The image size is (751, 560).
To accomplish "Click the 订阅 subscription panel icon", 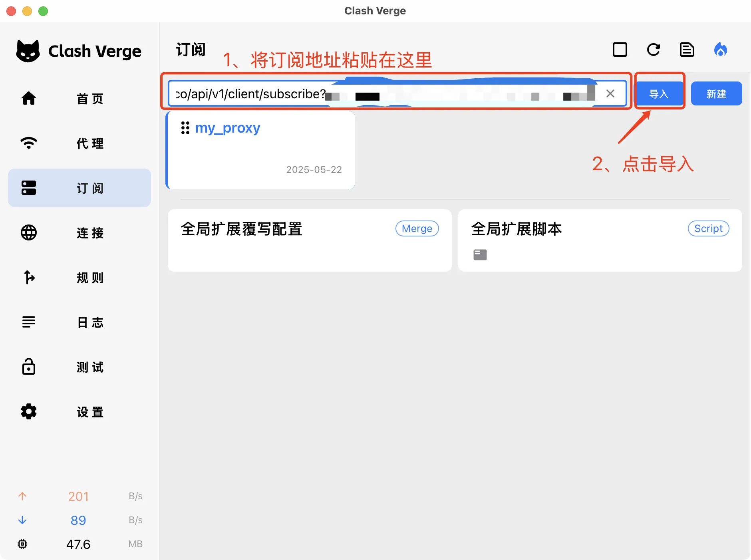I will [28, 188].
